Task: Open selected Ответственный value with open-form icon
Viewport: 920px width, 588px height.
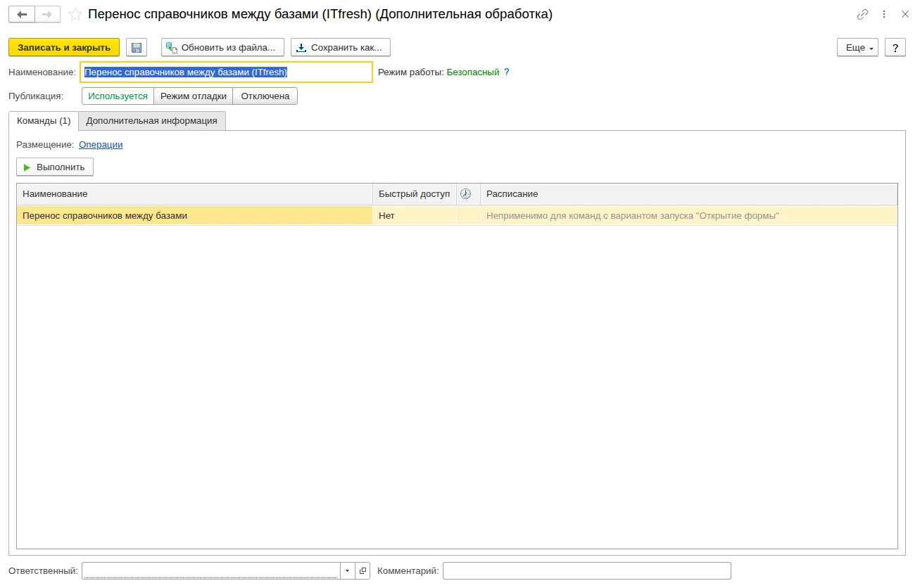Action: 363,571
